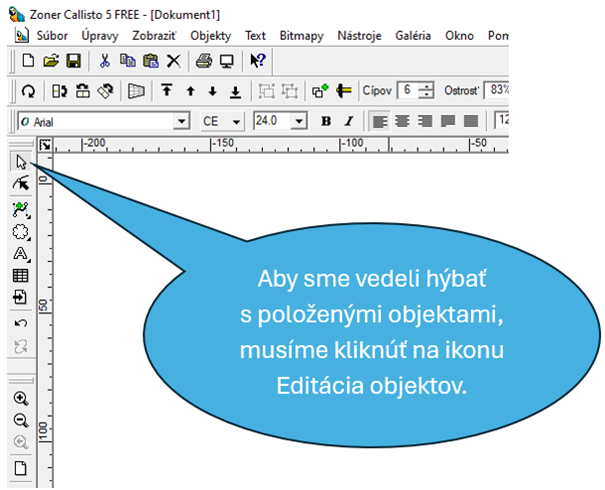This screenshot has height=490, width=605.
Task: Enable align left text alignment
Action: pos(379,121)
